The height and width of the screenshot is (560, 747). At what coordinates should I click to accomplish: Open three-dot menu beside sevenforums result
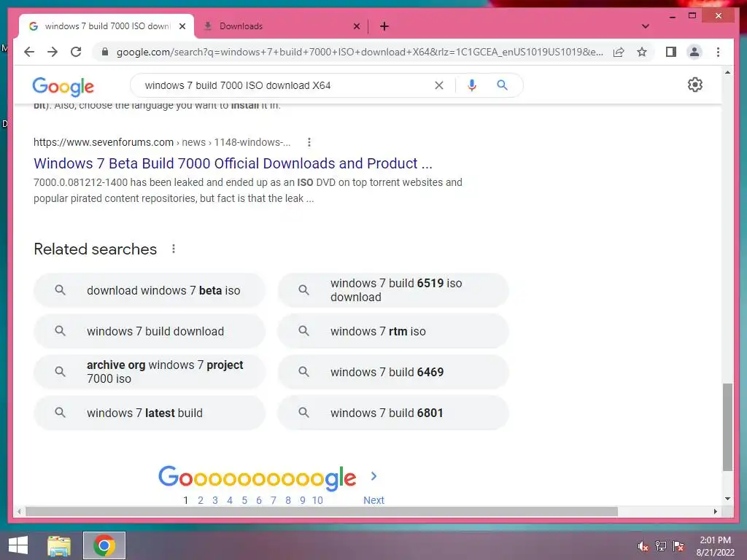point(309,142)
